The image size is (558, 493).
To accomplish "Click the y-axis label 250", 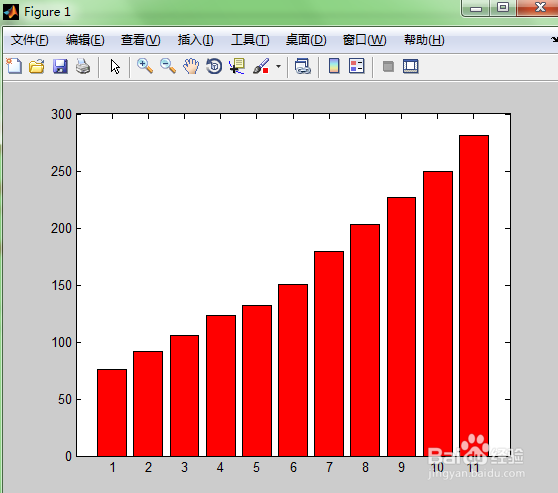I will pos(61,172).
